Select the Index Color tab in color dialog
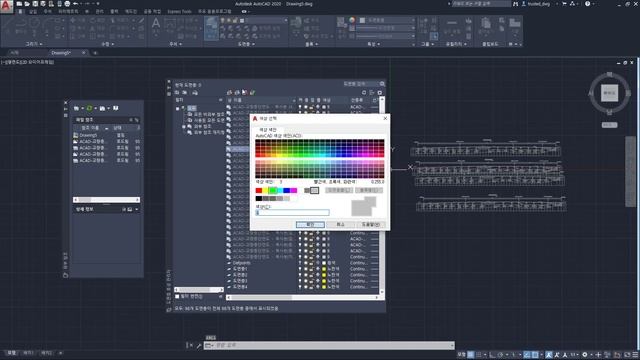 (268, 129)
